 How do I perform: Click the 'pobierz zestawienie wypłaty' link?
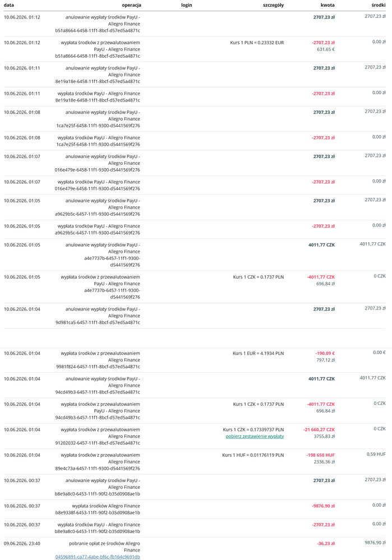coord(255,437)
